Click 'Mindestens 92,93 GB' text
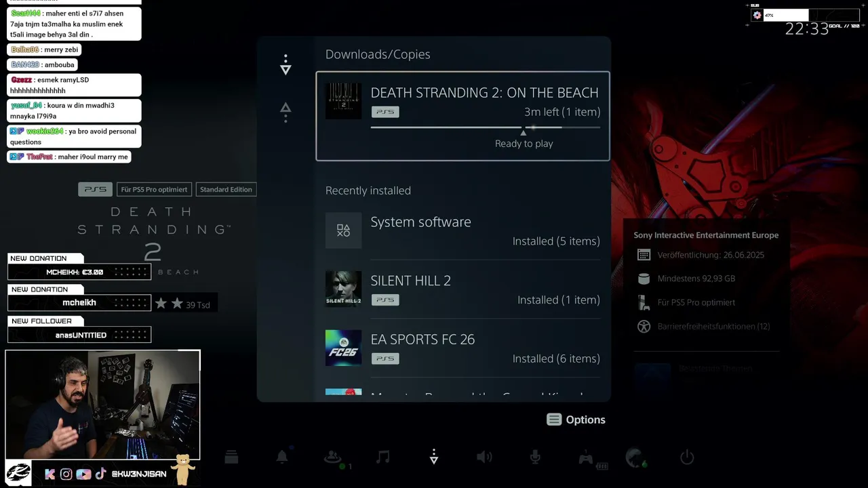 tap(696, 279)
